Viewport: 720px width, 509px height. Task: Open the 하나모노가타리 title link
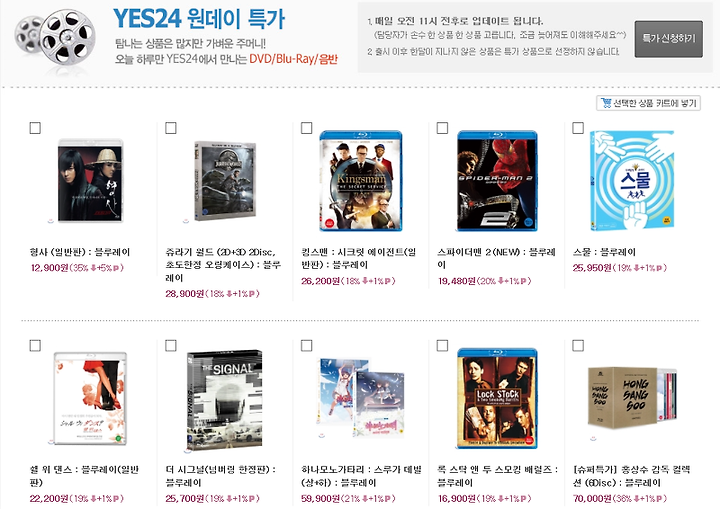point(361,476)
